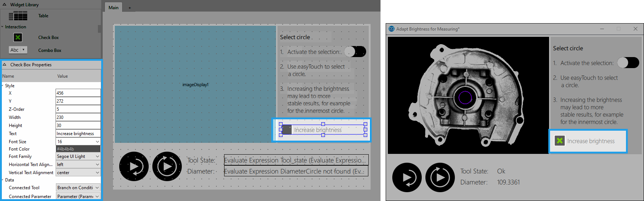Edit the Z-Order field
The image size is (644, 201).
click(x=78, y=109)
